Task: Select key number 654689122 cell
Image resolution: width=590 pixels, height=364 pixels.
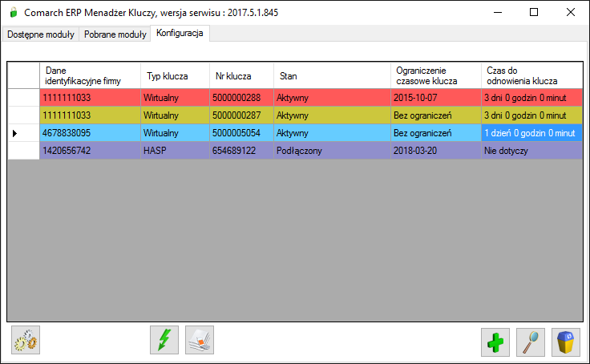Action: [241, 151]
